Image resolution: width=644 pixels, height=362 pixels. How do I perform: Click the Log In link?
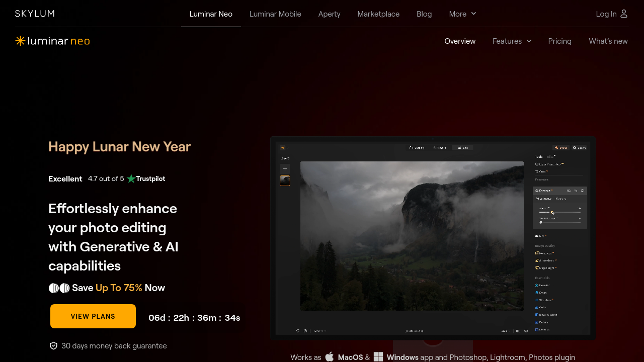coord(606,14)
